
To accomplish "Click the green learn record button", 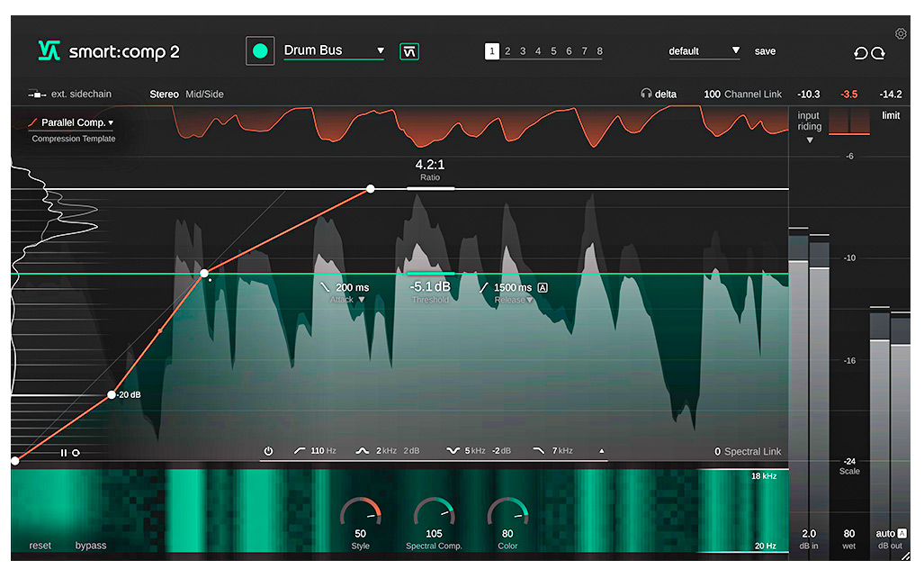I will point(260,51).
